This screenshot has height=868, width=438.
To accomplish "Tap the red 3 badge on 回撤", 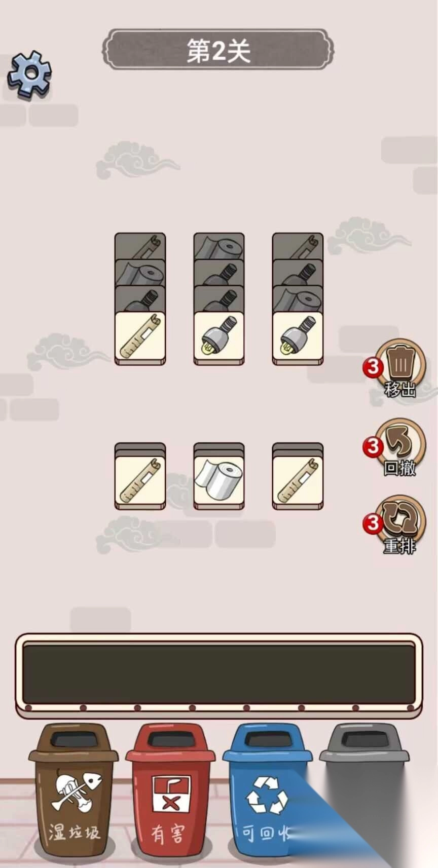I will pos(373,446).
